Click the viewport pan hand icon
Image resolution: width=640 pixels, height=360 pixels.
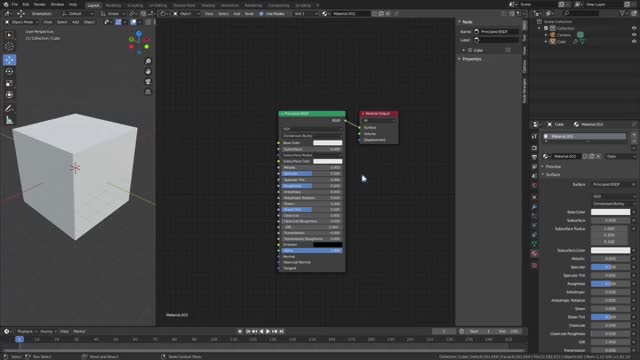148,71
